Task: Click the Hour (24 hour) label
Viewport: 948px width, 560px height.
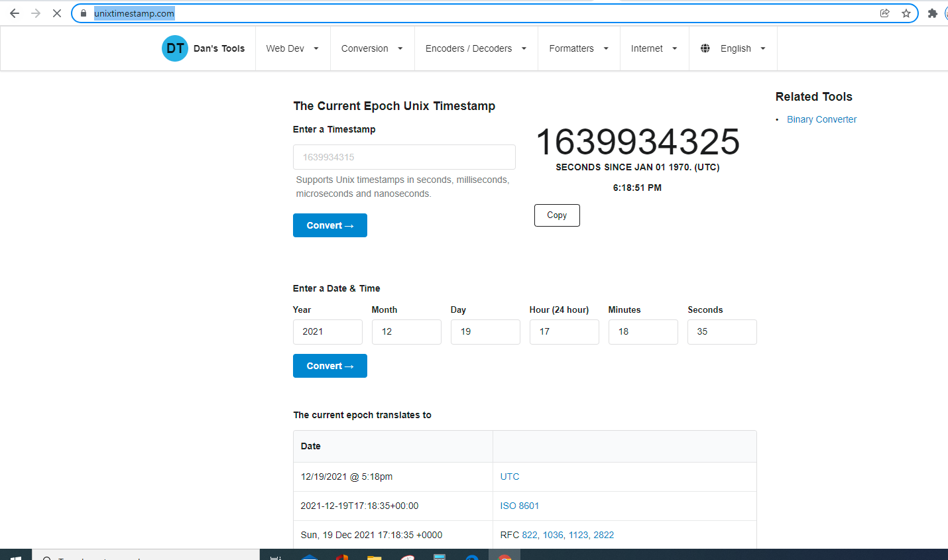Action: click(x=559, y=309)
